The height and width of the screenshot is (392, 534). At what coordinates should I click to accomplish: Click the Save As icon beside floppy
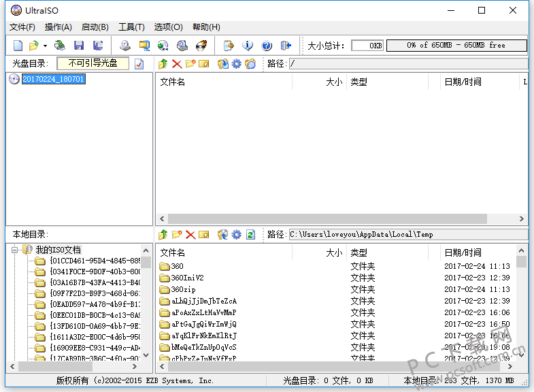[98, 46]
